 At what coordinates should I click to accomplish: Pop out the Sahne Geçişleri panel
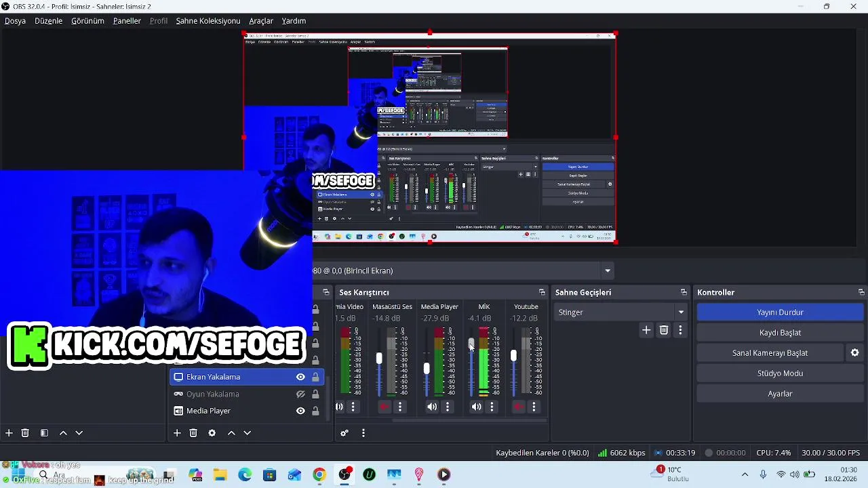tap(684, 292)
